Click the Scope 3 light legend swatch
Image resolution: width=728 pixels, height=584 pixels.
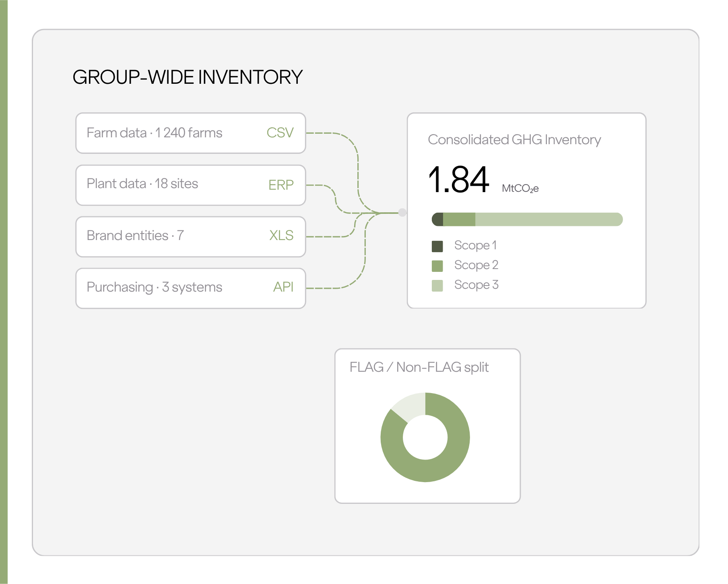tap(437, 286)
